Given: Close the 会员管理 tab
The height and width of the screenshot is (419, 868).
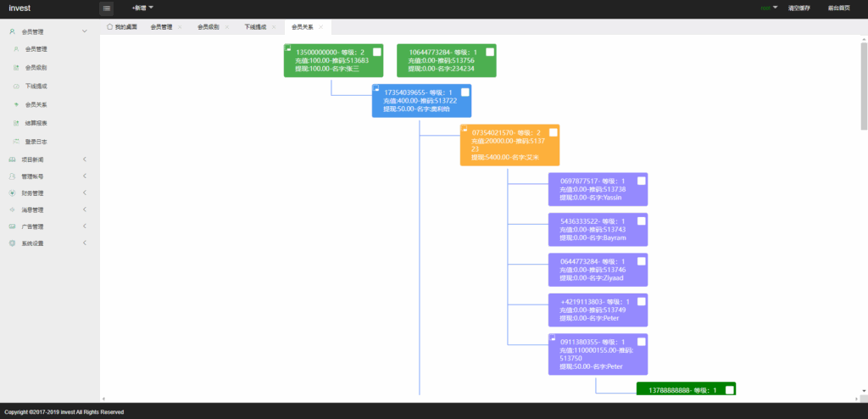Looking at the screenshot, I should click(x=180, y=27).
